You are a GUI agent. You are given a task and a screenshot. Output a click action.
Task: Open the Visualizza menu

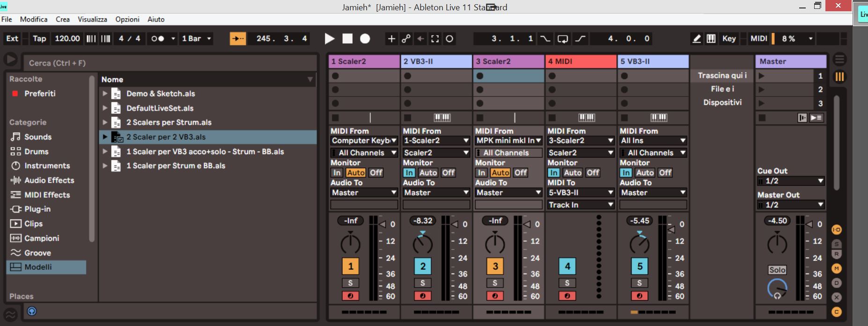click(x=92, y=19)
